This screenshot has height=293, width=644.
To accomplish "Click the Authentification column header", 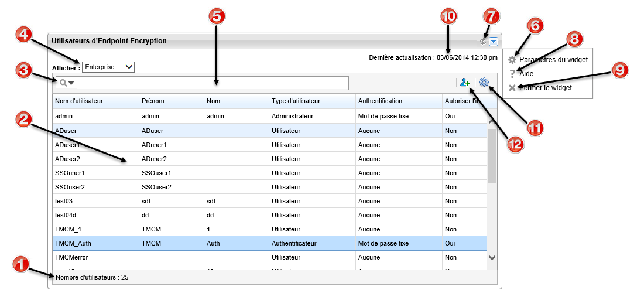I will [380, 101].
